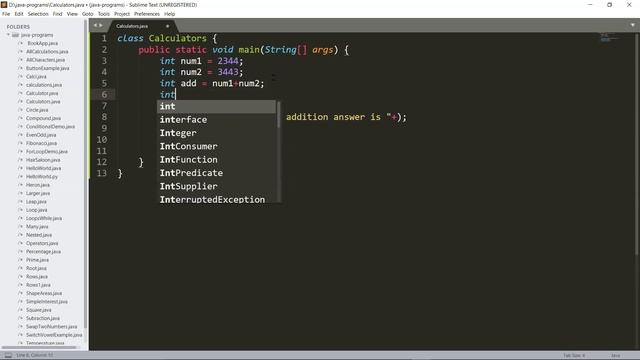
Task: Open Percentage.java in sidebar
Action: coord(43,252)
